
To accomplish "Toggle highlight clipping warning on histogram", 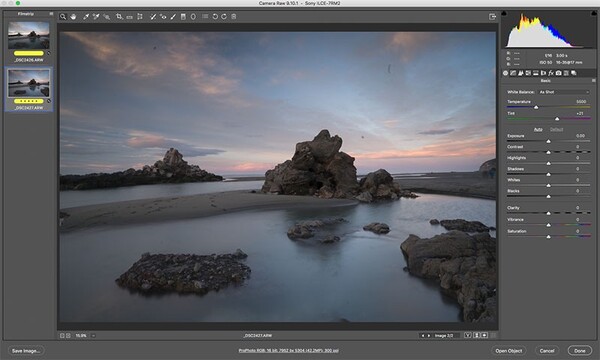I will 594,13.
